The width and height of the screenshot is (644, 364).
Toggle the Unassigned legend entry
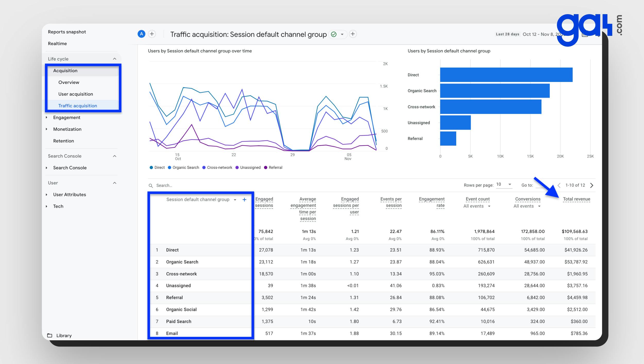[x=248, y=168]
